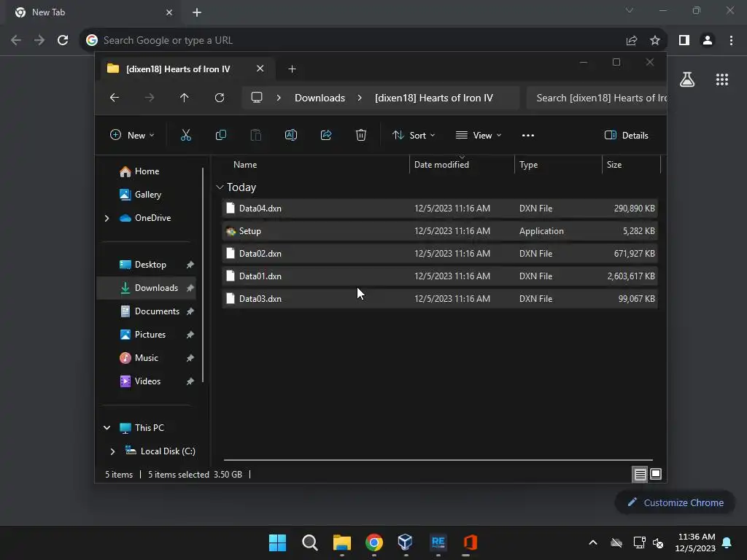This screenshot has height=560, width=747.
Task: Click the Share icon in the Explorer toolbar
Action: point(326,135)
